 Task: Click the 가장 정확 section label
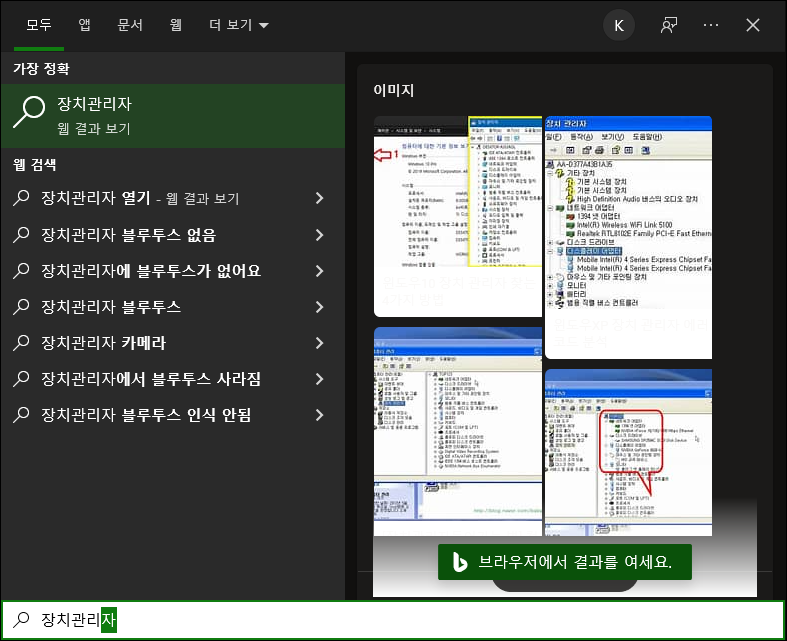pos(41,68)
